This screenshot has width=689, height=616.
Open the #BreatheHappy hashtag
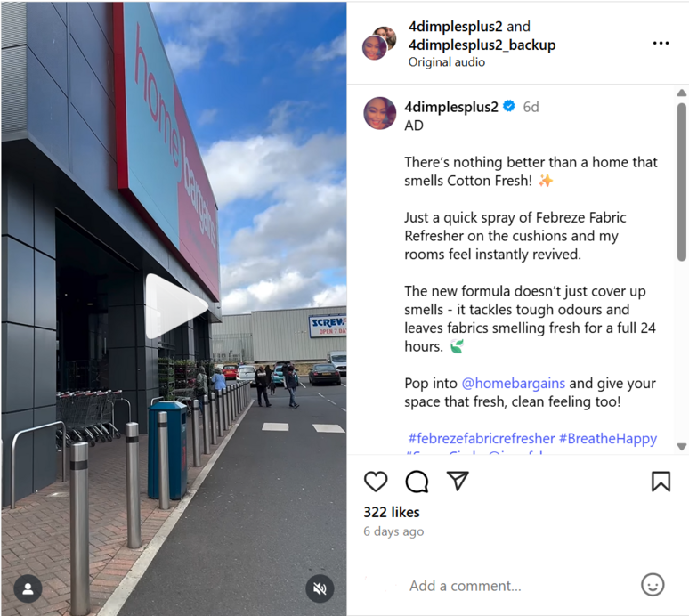[608, 438]
